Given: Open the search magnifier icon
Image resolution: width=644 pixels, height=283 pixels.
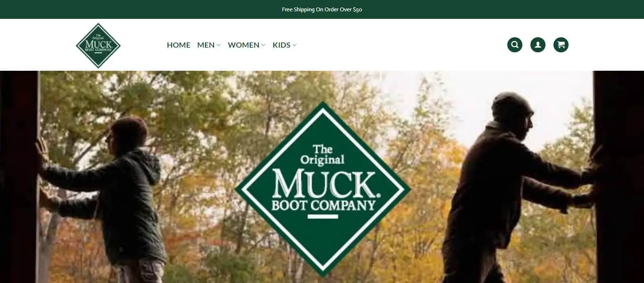Looking at the screenshot, I should [514, 45].
